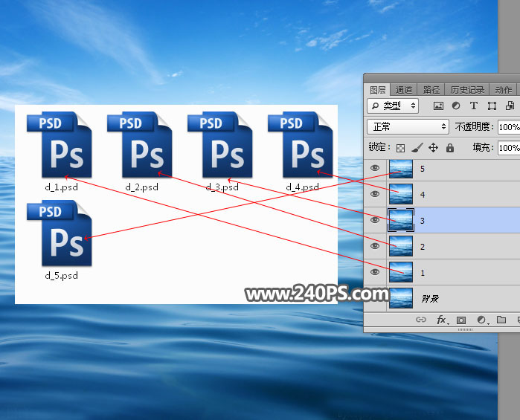The height and width of the screenshot is (420, 520).
Task: Click the d_4.psd file name
Action: tap(302, 187)
